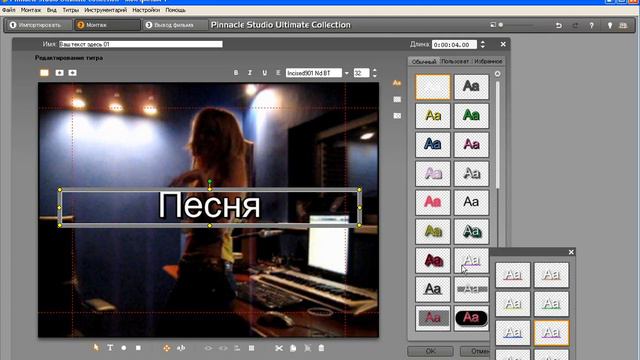Click the styles list scroll-up arrow
Viewport: 640px width, 360px height.
[498, 74]
